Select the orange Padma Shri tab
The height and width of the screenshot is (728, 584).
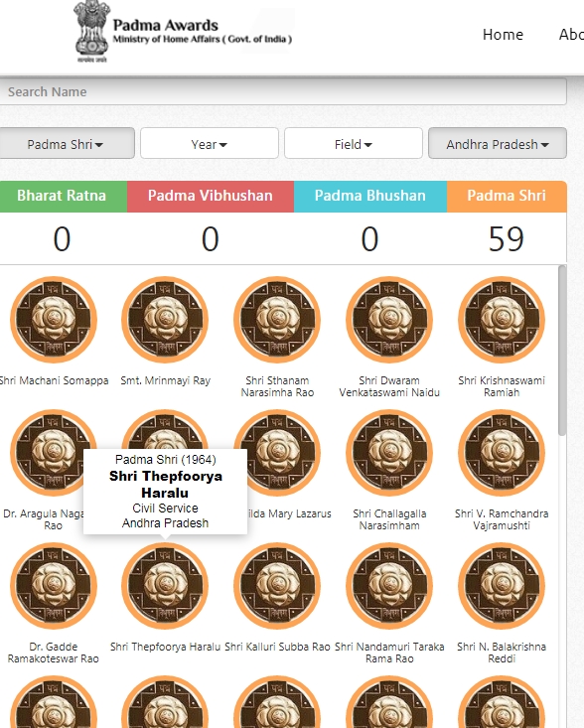coord(507,196)
